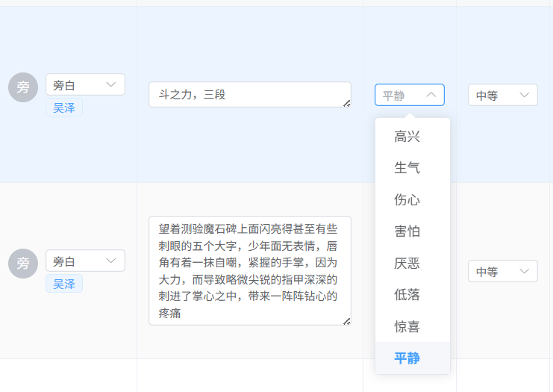Select 害怕 from the dropdown list
The image size is (553, 392).
coord(407,231)
